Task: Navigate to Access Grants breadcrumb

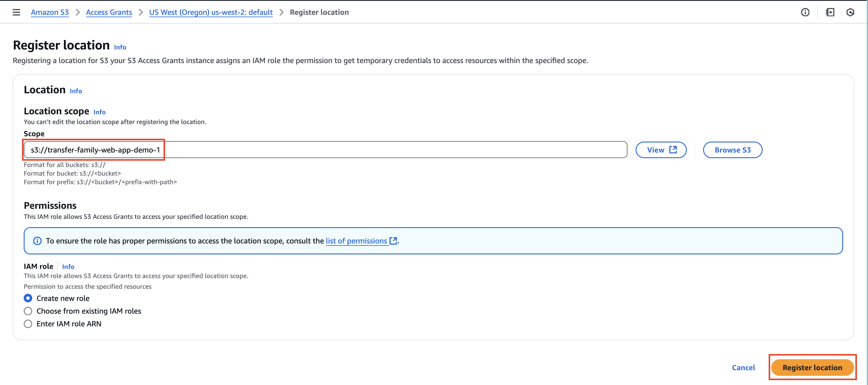Action: (109, 12)
